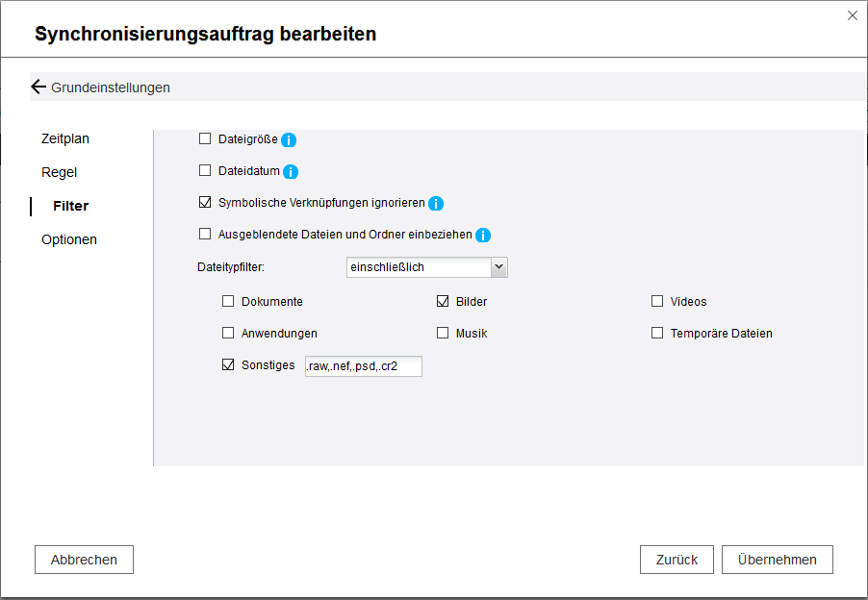Close the dialog with the X icon

point(852,15)
